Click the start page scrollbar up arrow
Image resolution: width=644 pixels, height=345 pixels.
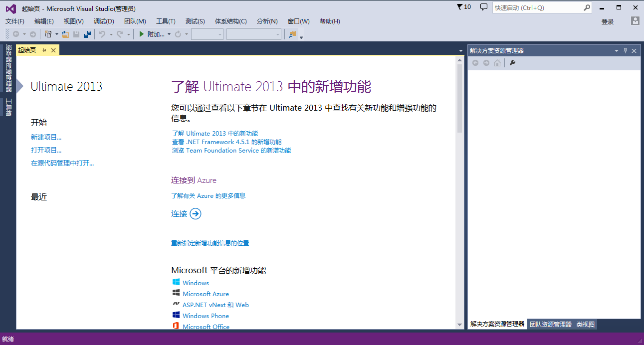460,60
